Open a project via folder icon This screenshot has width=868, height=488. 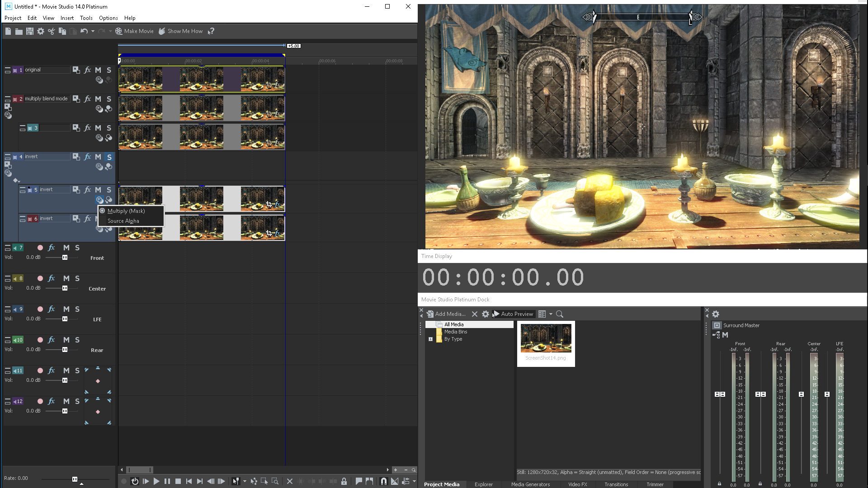click(x=19, y=31)
